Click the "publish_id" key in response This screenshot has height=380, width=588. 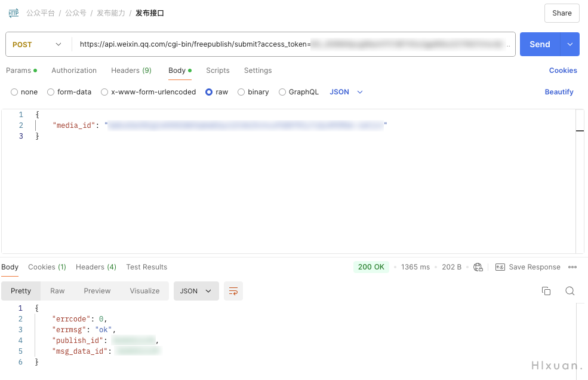pos(77,341)
